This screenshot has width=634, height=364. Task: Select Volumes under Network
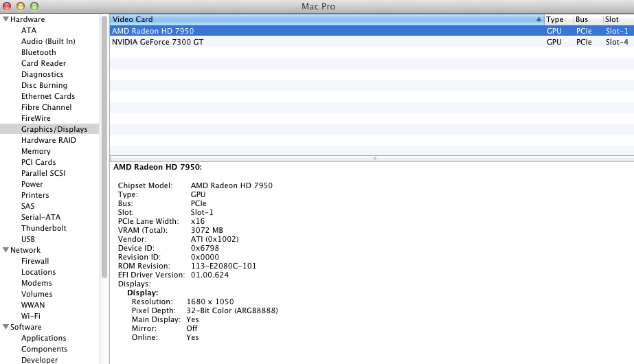click(37, 294)
